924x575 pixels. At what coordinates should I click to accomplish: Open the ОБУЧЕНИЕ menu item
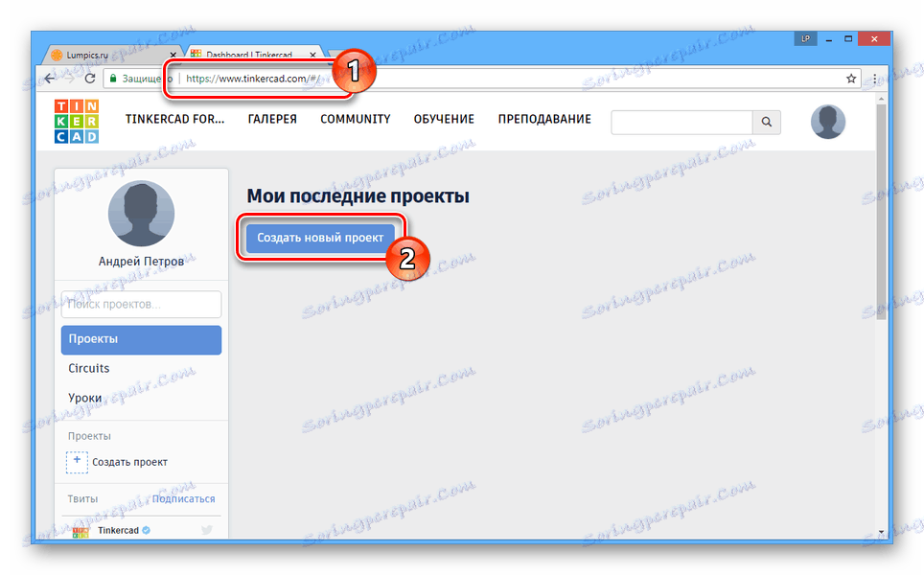coord(444,119)
